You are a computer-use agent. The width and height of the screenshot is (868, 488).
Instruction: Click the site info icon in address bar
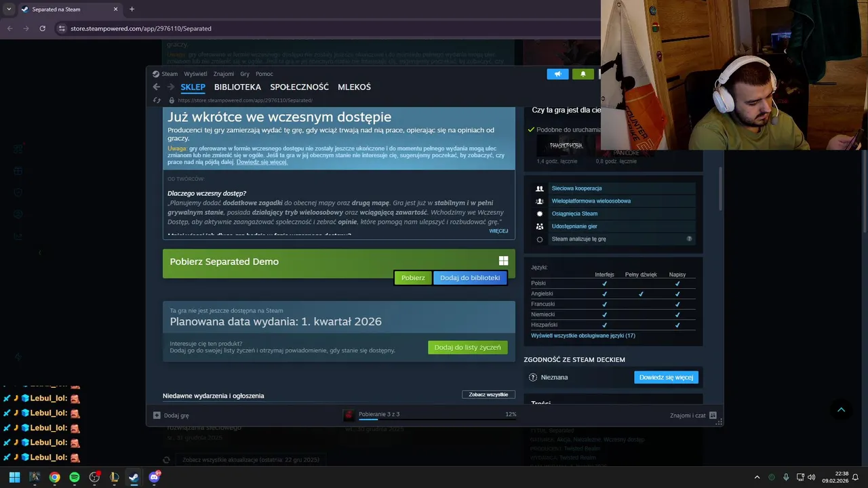coord(62,28)
